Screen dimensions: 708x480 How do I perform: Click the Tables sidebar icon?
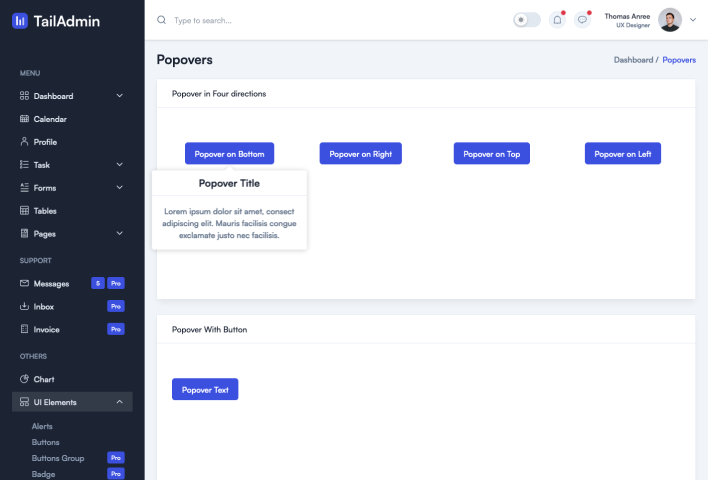click(x=24, y=211)
